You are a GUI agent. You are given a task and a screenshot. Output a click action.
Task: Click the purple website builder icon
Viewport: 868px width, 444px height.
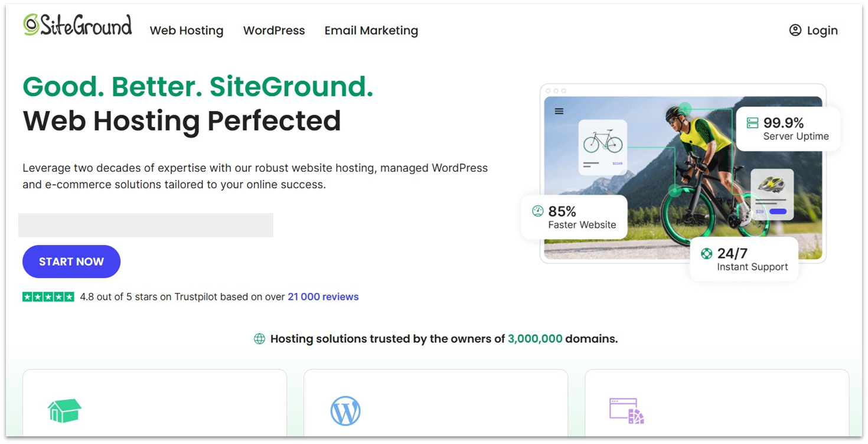pyautogui.click(x=626, y=411)
